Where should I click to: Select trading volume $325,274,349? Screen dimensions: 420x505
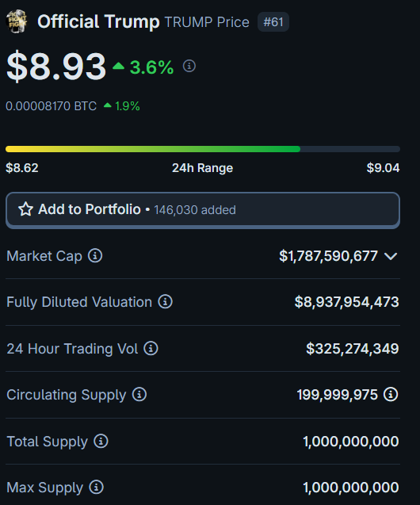[353, 349]
